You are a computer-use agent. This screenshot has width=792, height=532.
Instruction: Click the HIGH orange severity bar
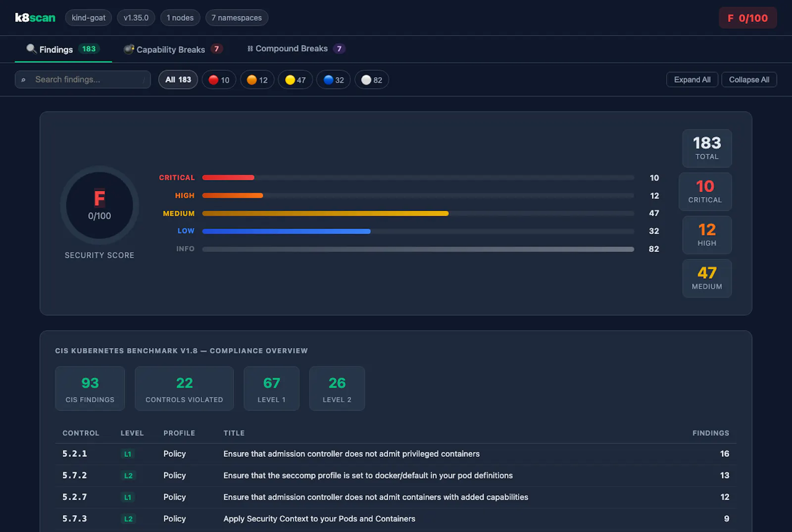pos(233,195)
